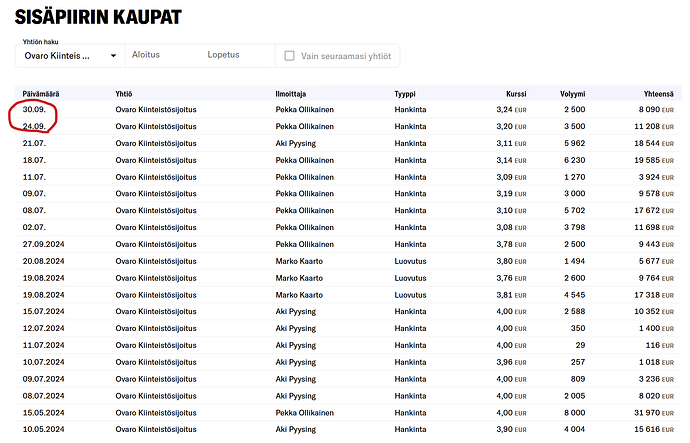The image size is (690, 443).
Task: Click the Yhteensä column header
Action: 656,93
